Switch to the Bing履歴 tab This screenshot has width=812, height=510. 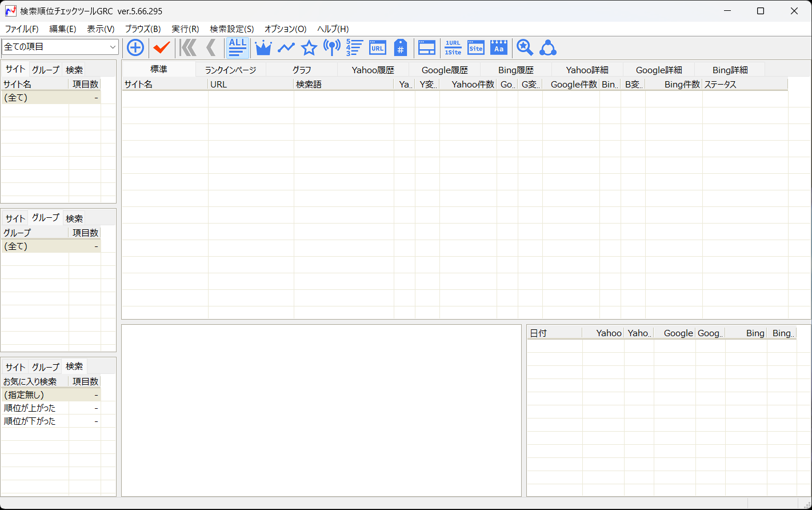pyautogui.click(x=516, y=70)
